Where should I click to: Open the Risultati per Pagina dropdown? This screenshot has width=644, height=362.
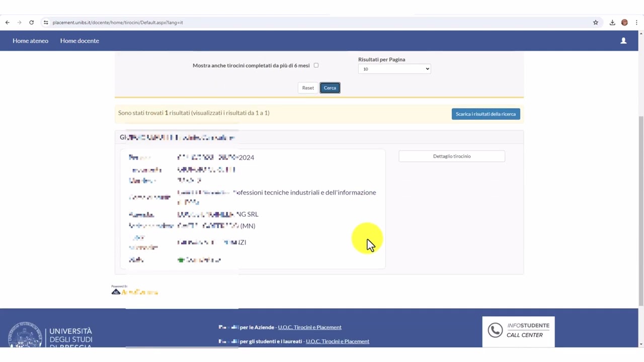pyautogui.click(x=394, y=69)
